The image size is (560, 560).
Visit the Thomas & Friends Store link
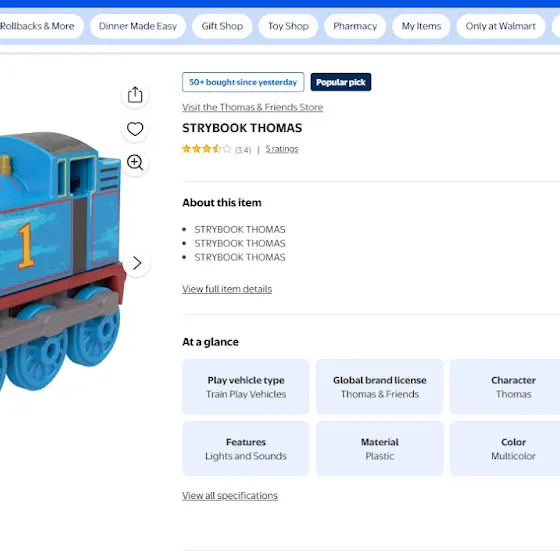tap(252, 107)
